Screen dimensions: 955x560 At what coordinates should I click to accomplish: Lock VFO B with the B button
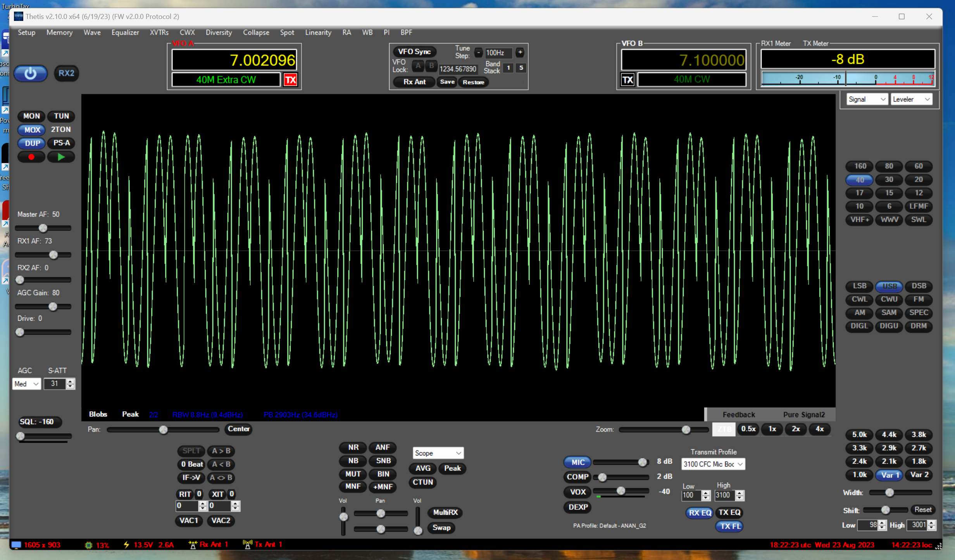point(431,66)
